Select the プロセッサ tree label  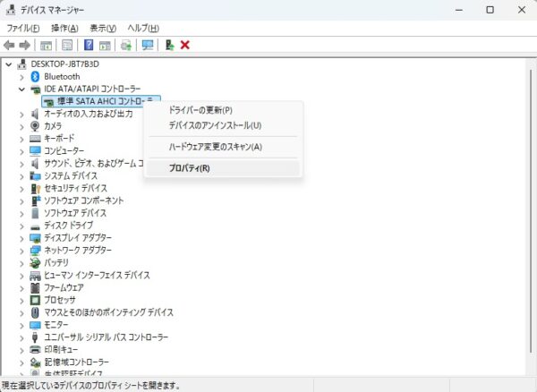60,300
